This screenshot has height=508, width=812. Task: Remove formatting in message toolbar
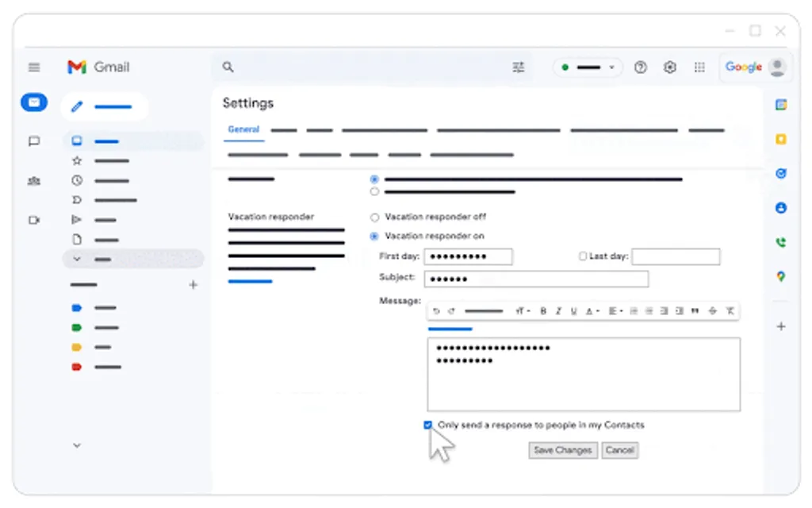tap(730, 311)
